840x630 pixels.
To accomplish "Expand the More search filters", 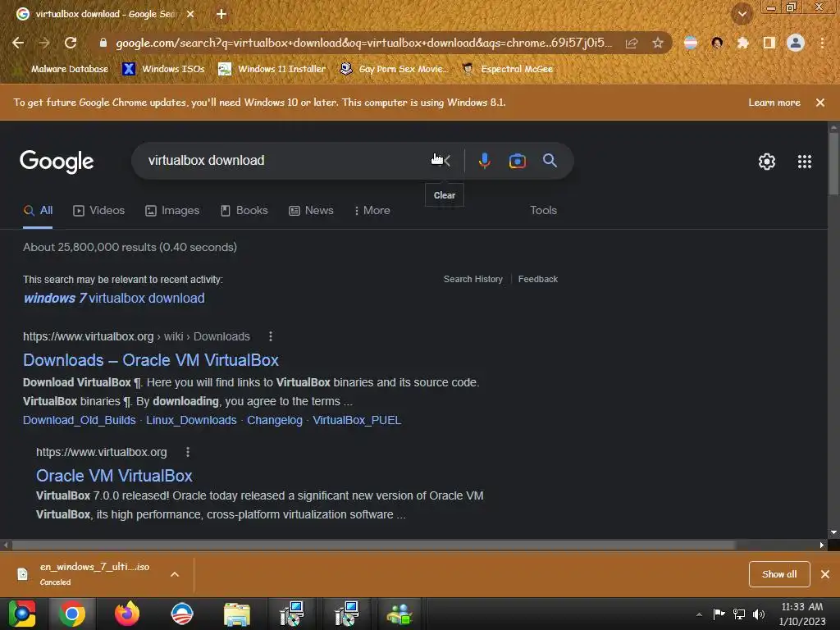I will [372, 211].
